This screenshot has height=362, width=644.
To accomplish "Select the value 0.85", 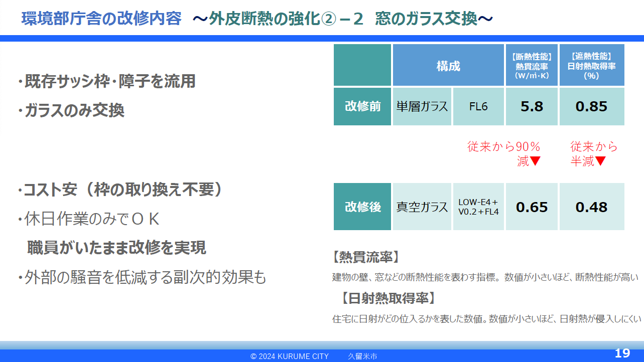I will point(592,106).
